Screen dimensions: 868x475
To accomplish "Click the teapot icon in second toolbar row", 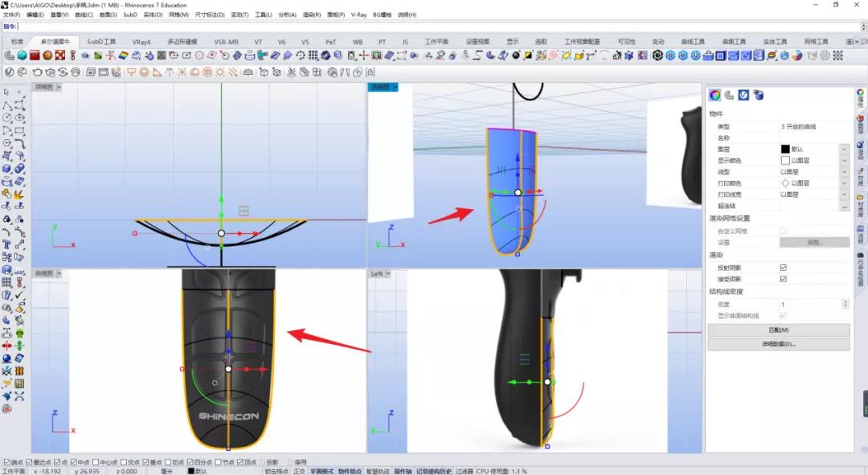I will [x=38, y=72].
